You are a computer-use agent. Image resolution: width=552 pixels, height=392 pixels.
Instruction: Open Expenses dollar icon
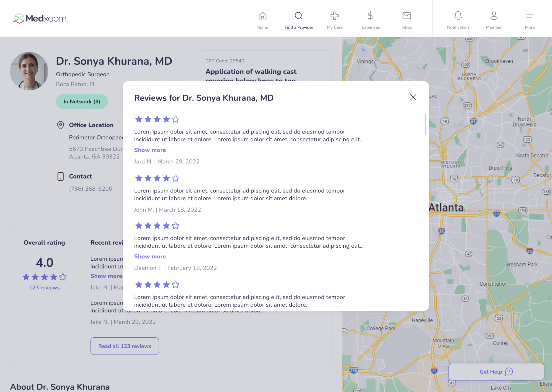coord(371,16)
